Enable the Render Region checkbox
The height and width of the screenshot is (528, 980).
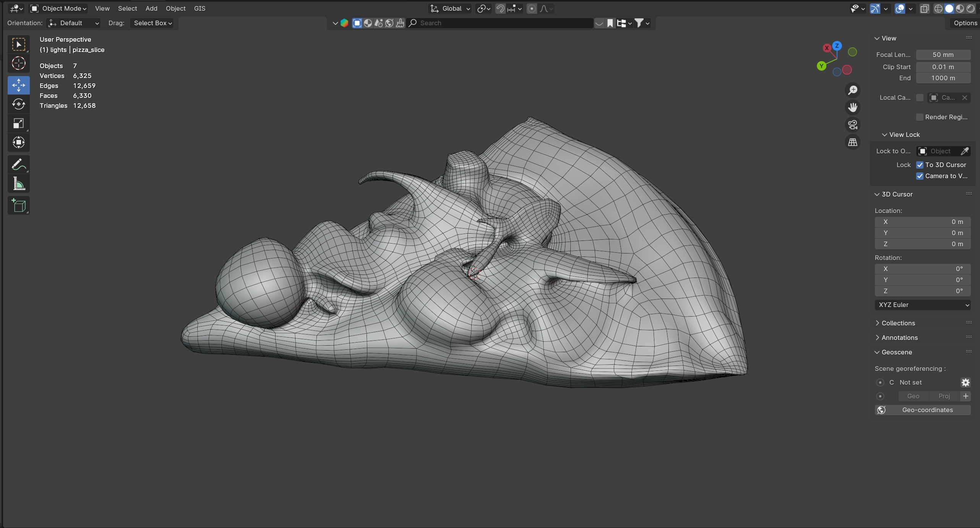(920, 117)
